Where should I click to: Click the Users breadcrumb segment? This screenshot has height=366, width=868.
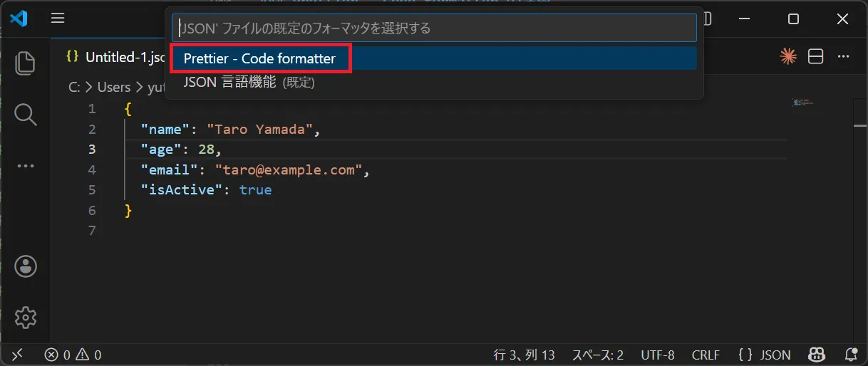pyautogui.click(x=114, y=87)
